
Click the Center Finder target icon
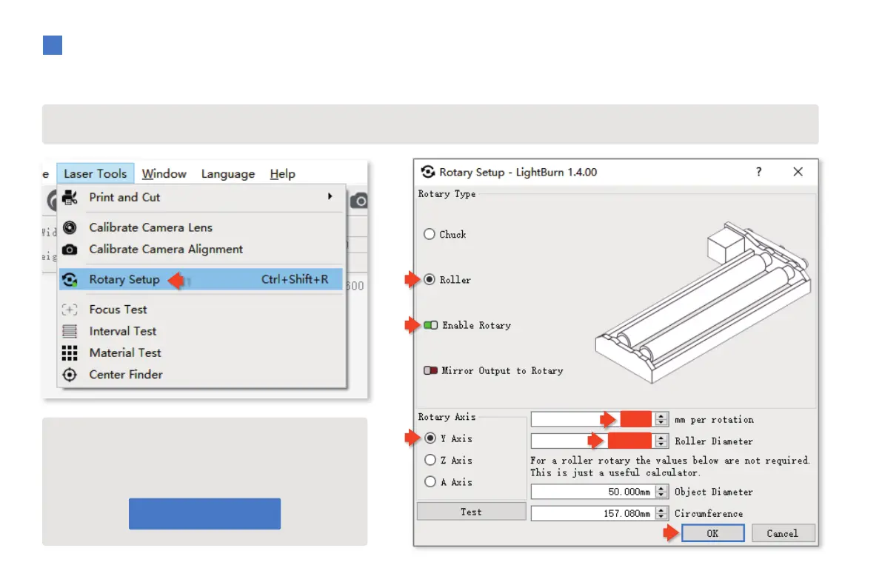point(70,375)
